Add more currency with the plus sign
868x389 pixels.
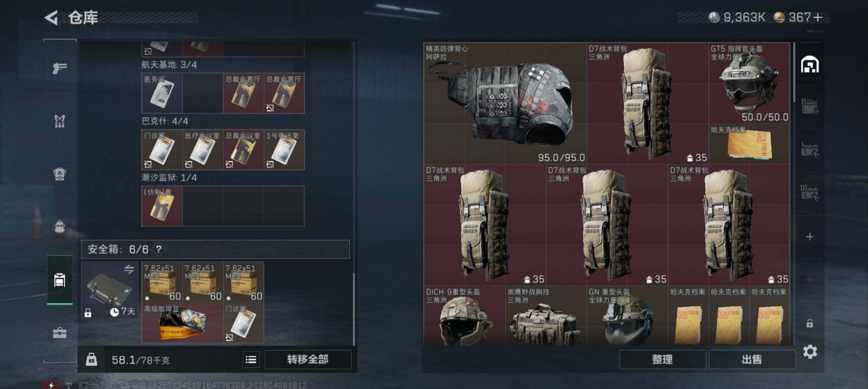click(818, 17)
